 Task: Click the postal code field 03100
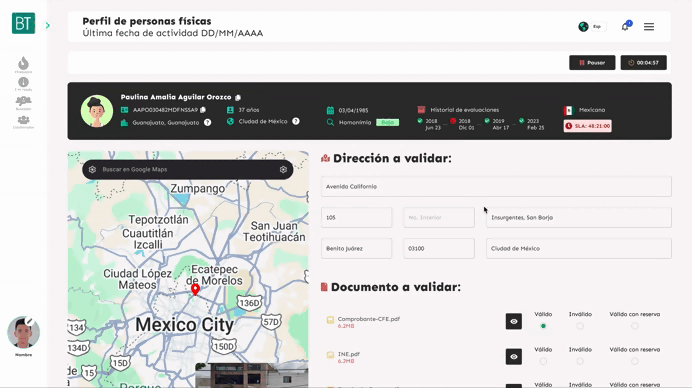click(439, 249)
